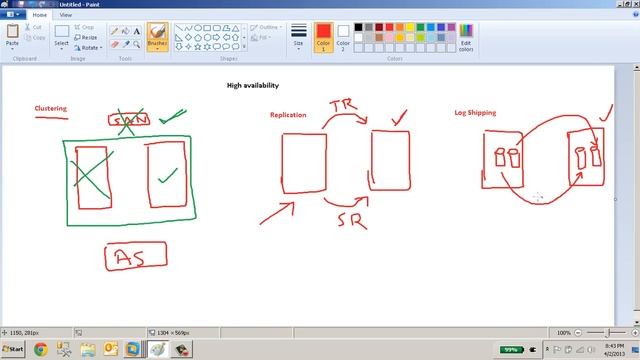Image resolution: width=640 pixels, height=360 pixels.
Task: Select the Eraser tool
Action: pos(114,44)
